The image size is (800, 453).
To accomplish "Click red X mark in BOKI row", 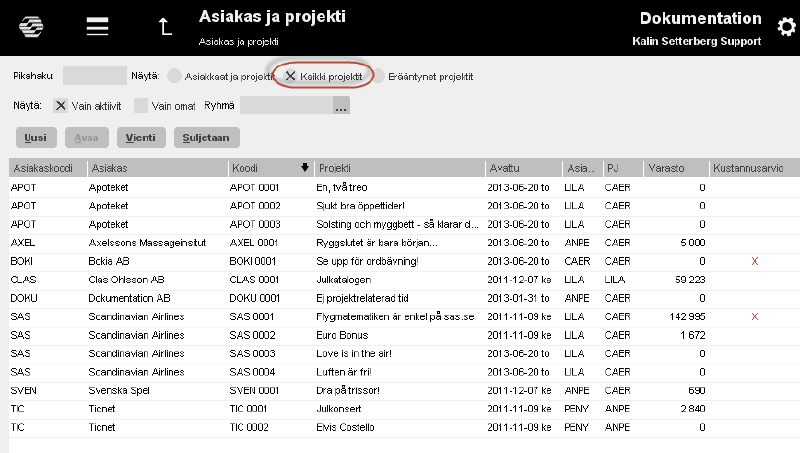I will pos(755,261).
